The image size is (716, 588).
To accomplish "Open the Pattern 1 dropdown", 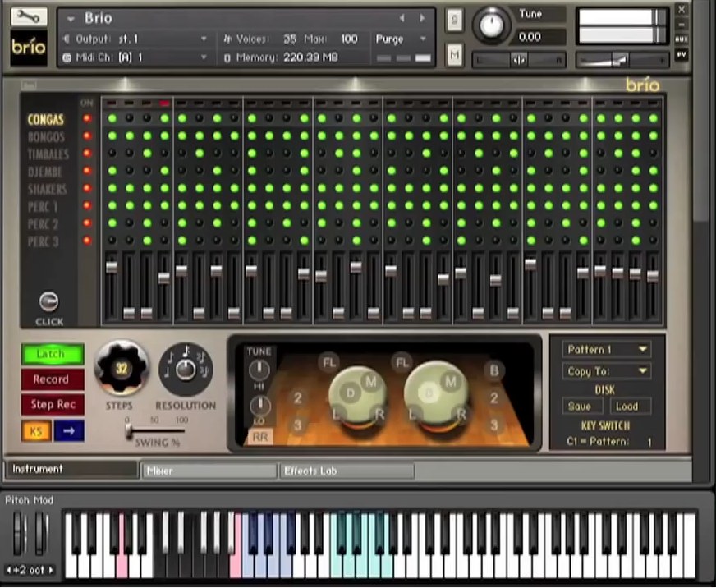I will 607,350.
